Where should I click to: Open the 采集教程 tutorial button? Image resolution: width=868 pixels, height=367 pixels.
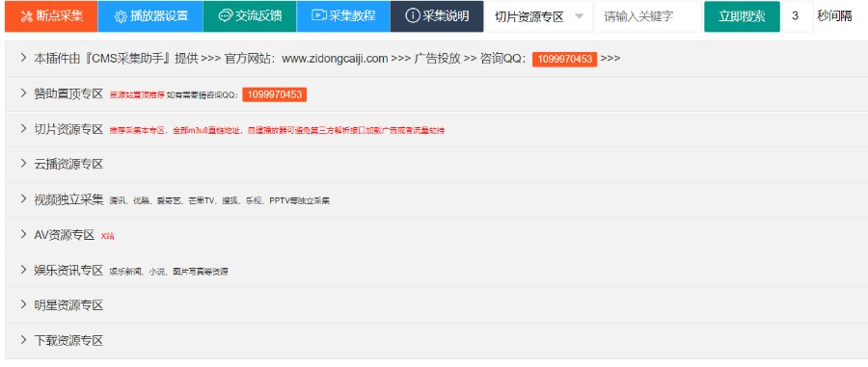coord(343,16)
